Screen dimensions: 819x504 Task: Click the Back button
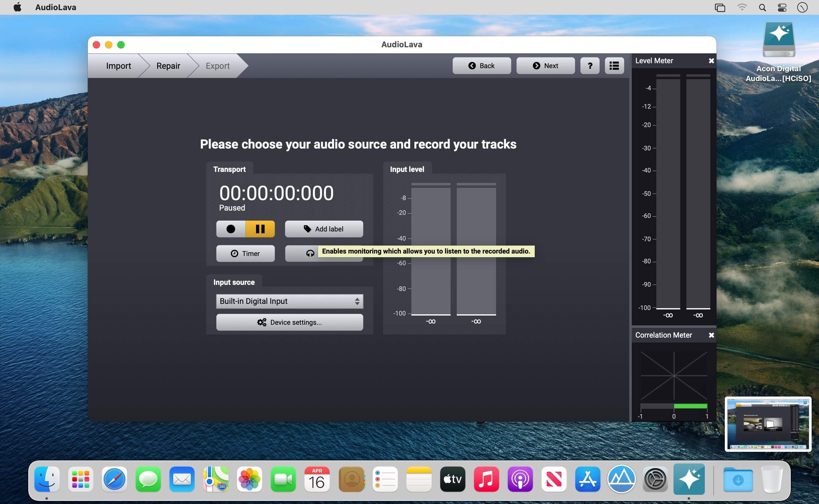point(481,65)
